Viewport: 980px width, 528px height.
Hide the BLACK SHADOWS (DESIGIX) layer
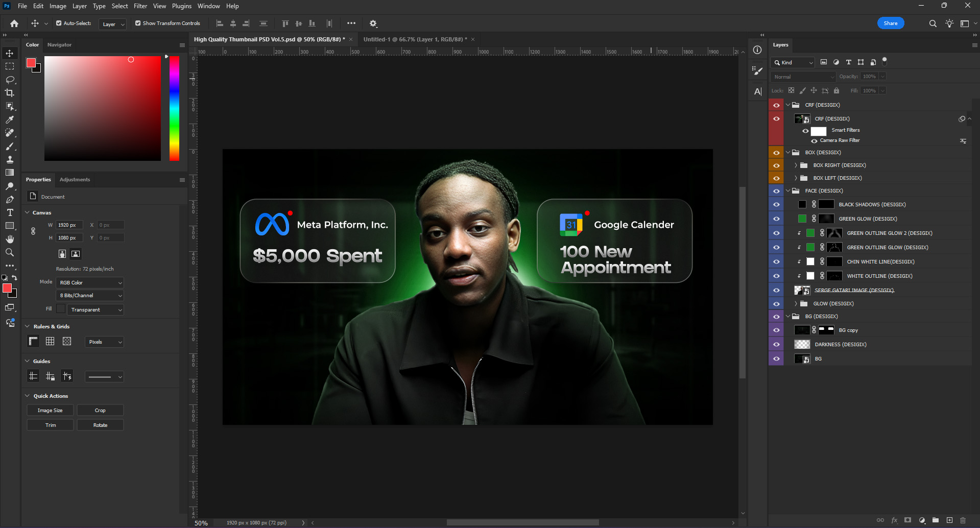pos(776,204)
